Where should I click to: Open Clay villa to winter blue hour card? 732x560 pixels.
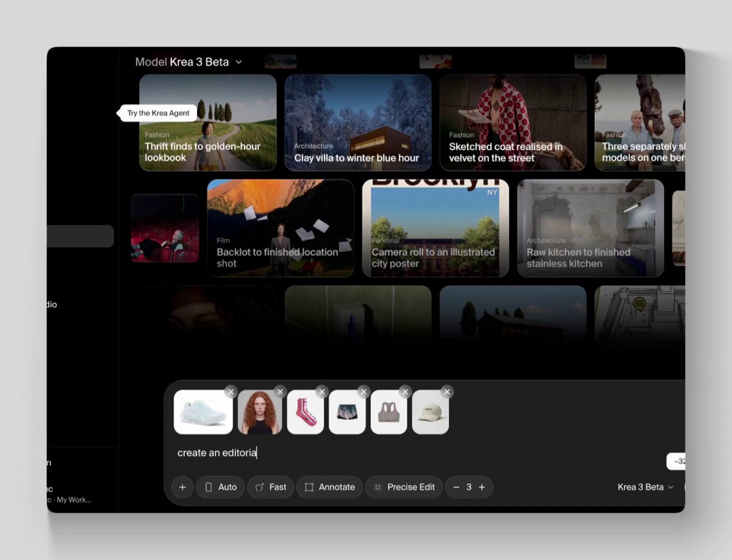tap(358, 123)
